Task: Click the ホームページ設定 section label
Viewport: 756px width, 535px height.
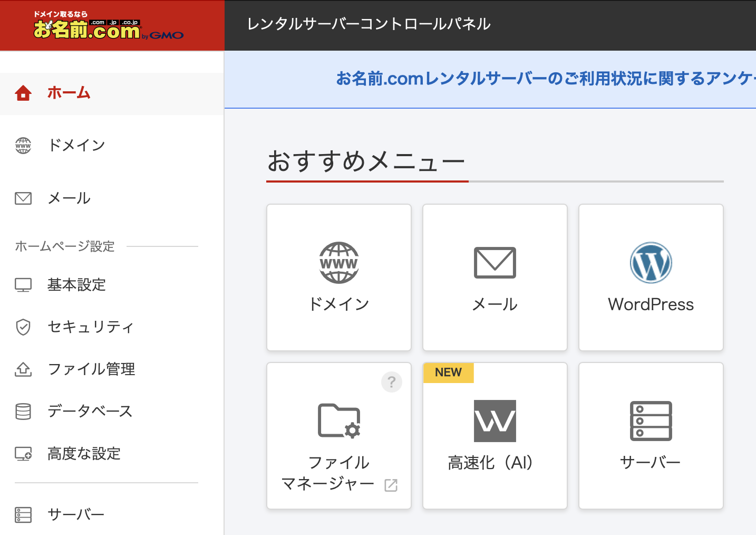Action: pos(65,246)
